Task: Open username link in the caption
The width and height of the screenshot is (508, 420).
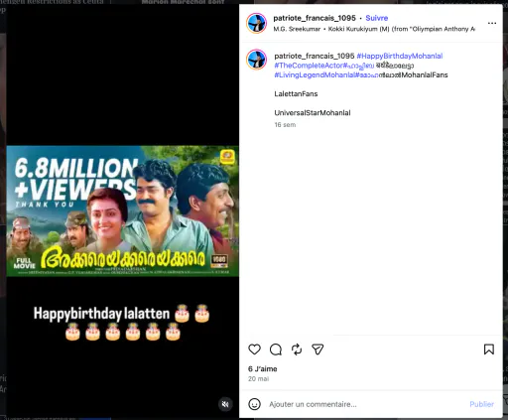Action: pyautogui.click(x=315, y=56)
